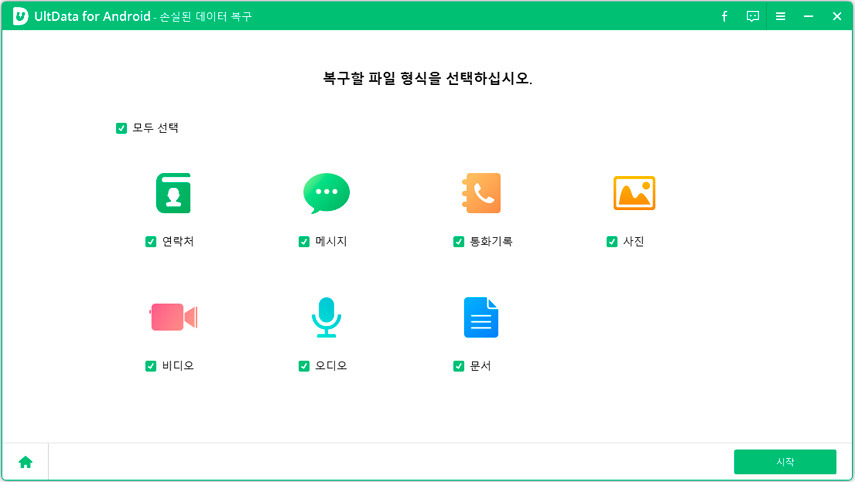Click the UltData logo in title bar
This screenshot has height=482, width=855.
coord(20,16)
